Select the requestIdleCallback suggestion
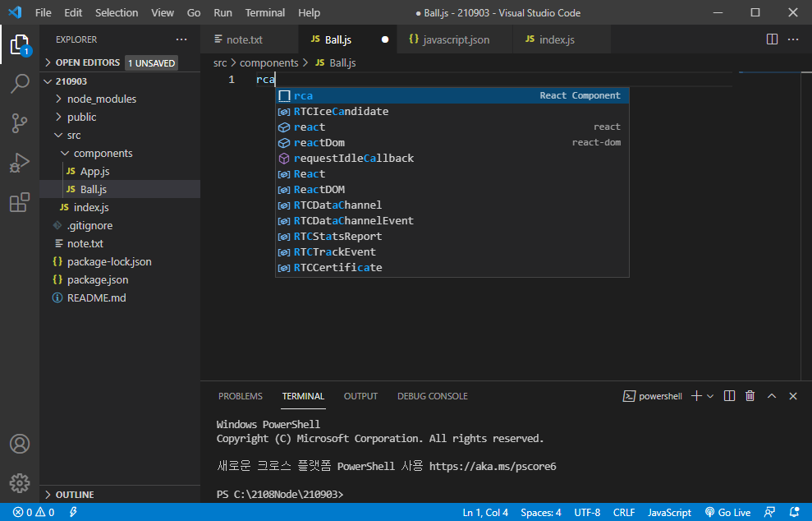812x521 pixels. point(452,158)
